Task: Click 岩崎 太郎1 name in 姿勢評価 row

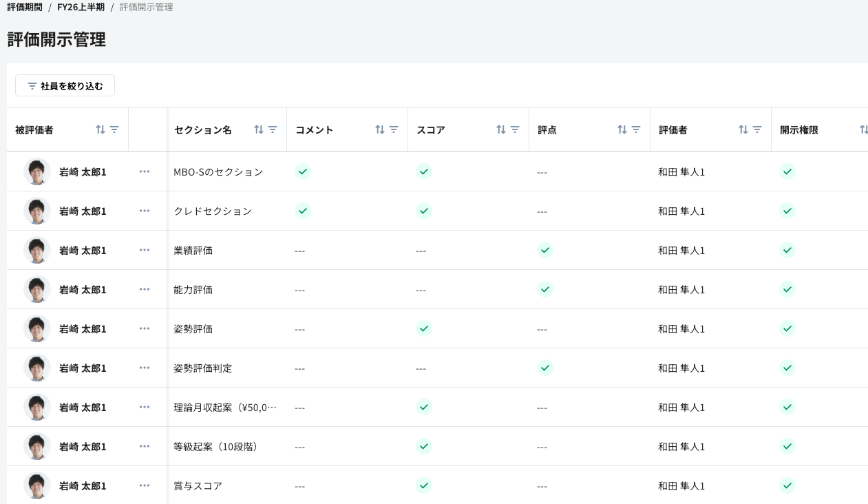Action: pyautogui.click(x=83, y=329)
